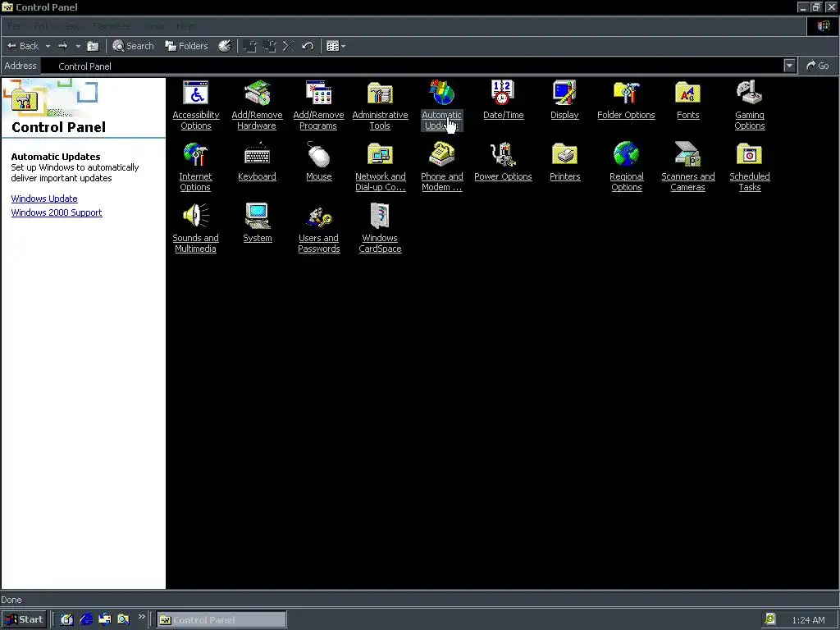Click the first Quick Launch icon
Image resolution: width=840 pixels, height=630 pixels.
point(67,620)
